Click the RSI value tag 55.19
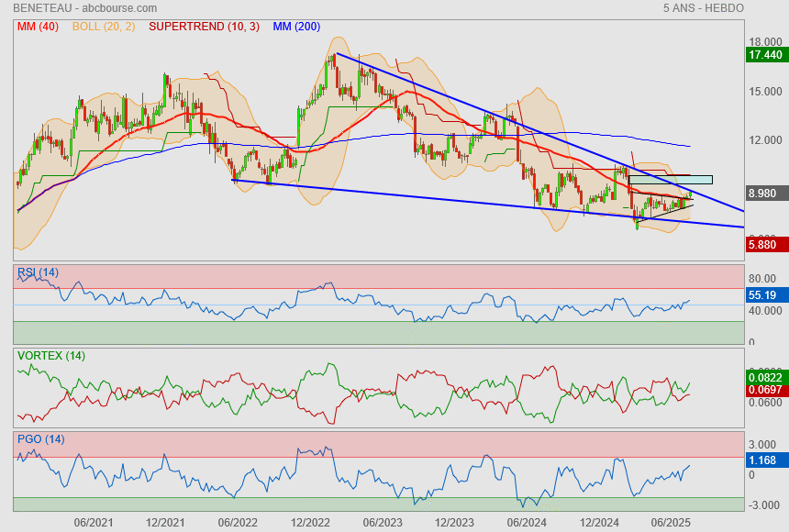 tap(765, 295)
